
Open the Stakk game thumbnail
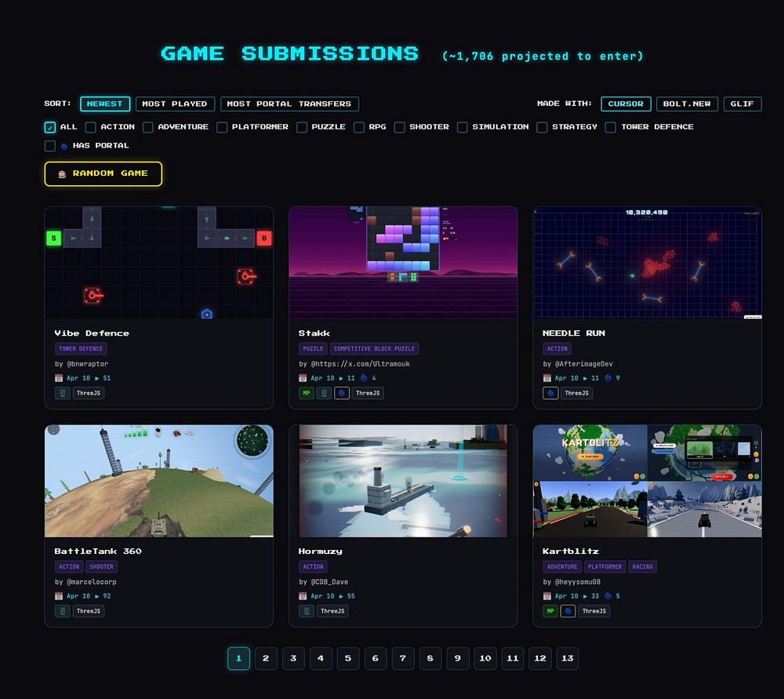tap(403, 263)
